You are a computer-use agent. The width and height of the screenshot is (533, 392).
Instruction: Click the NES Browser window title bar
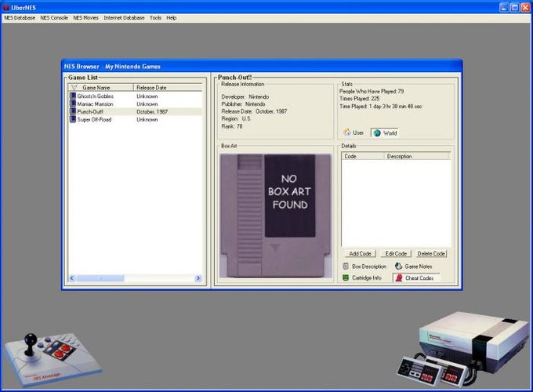click(x=262, y=67)
